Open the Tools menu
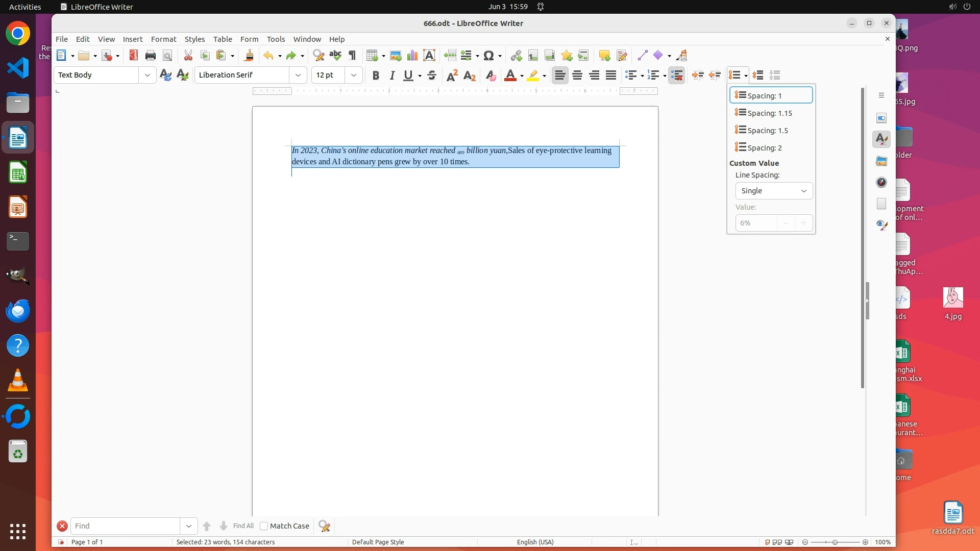 (276, 39)
